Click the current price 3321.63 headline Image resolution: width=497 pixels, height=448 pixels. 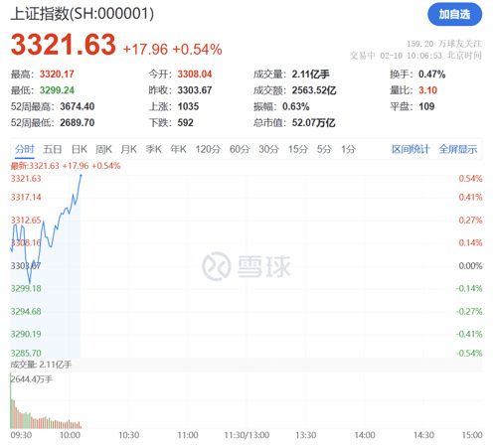click(64, 45)
